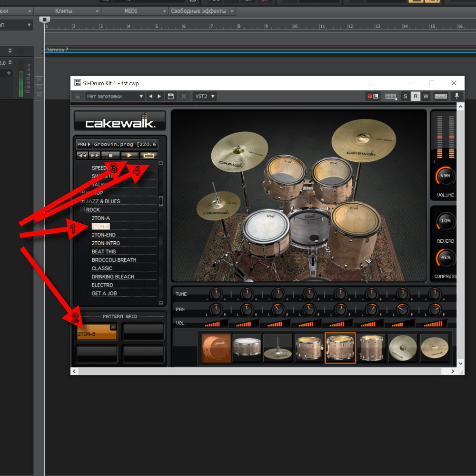The height and width of the screenshot is (476, 476).
Task: Click the COMPRESS knob showing 45%
Action: click(x=446, y=258)
